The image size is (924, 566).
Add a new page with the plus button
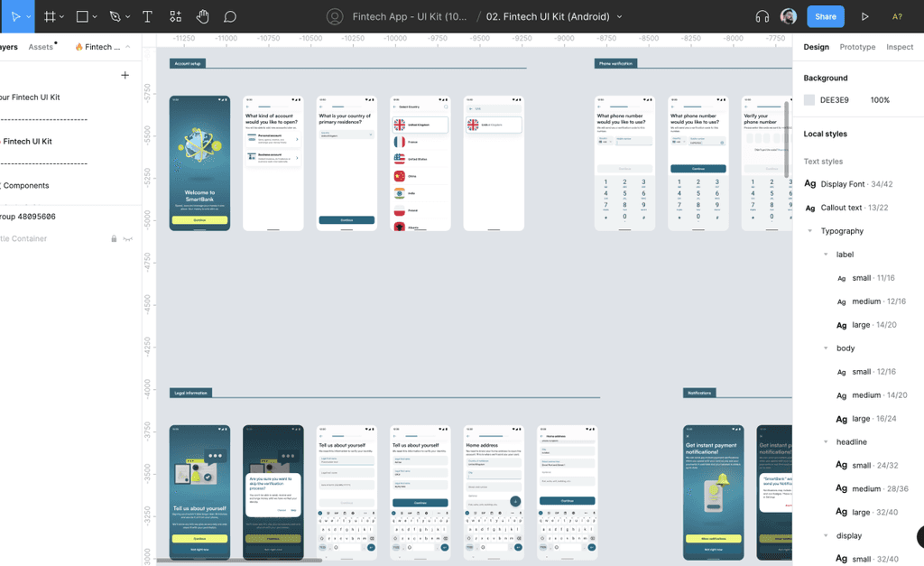coord(125,75)
